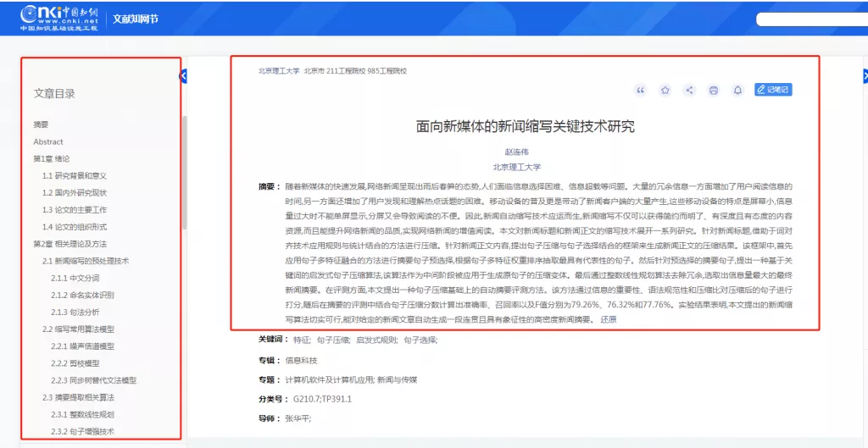
Task: Click 还原 to collapse the abstract
Action: [609, 320]
